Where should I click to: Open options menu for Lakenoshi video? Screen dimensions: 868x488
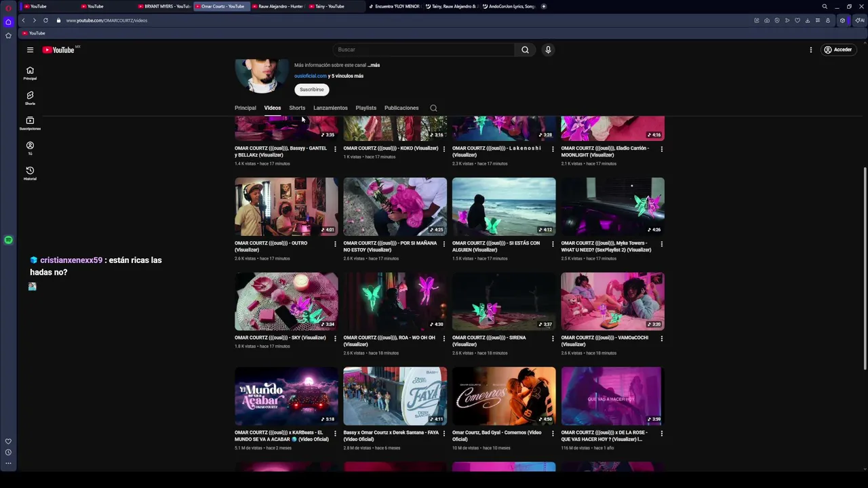click(x=553, y=148)
